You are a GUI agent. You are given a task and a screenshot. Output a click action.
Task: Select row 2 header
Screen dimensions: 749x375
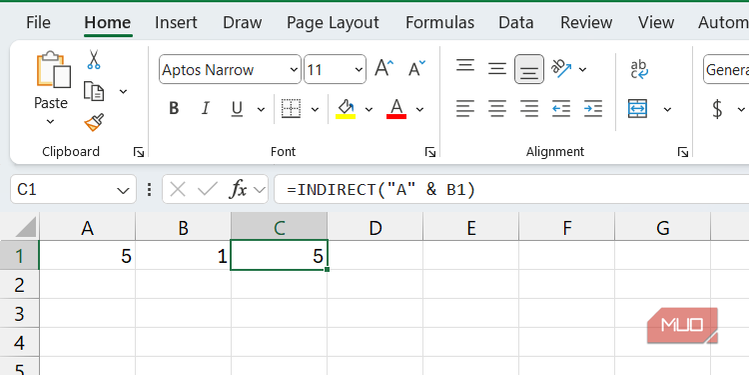(x=19, y=285)
